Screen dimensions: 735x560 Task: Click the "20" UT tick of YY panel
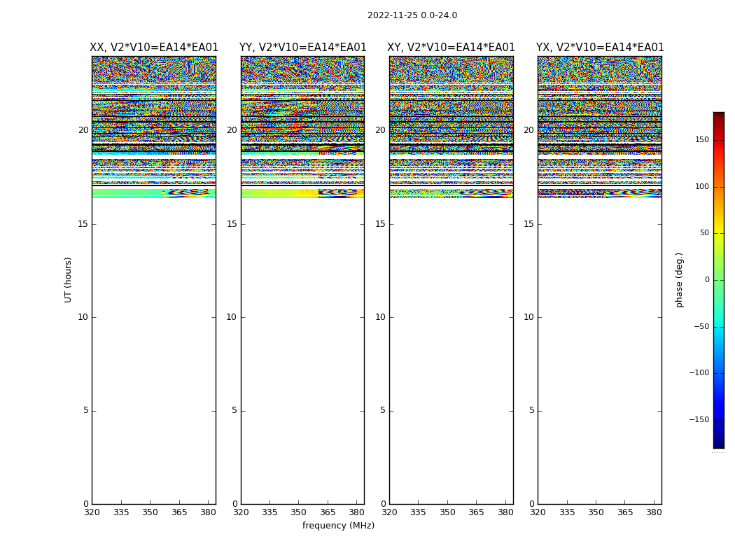tap(232, 130)
